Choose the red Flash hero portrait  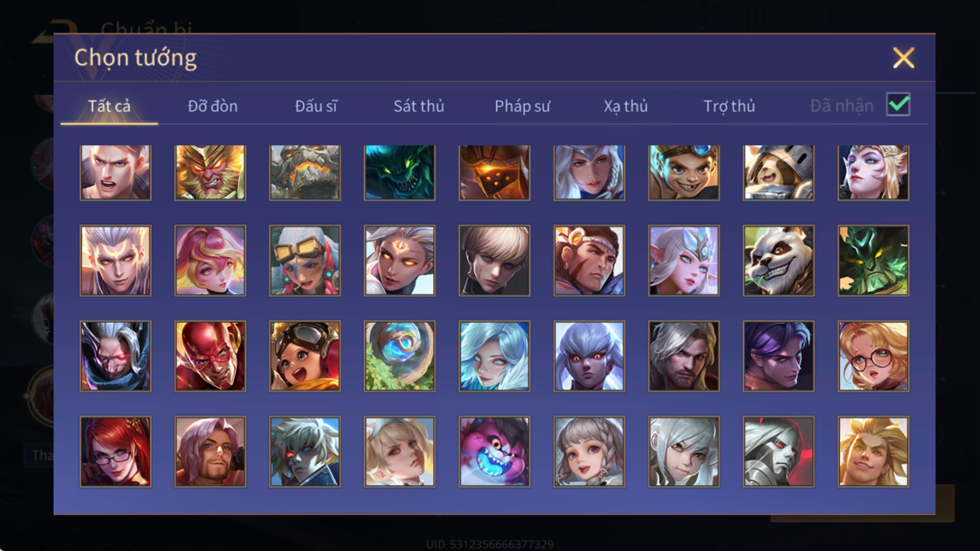pos(210,356)
